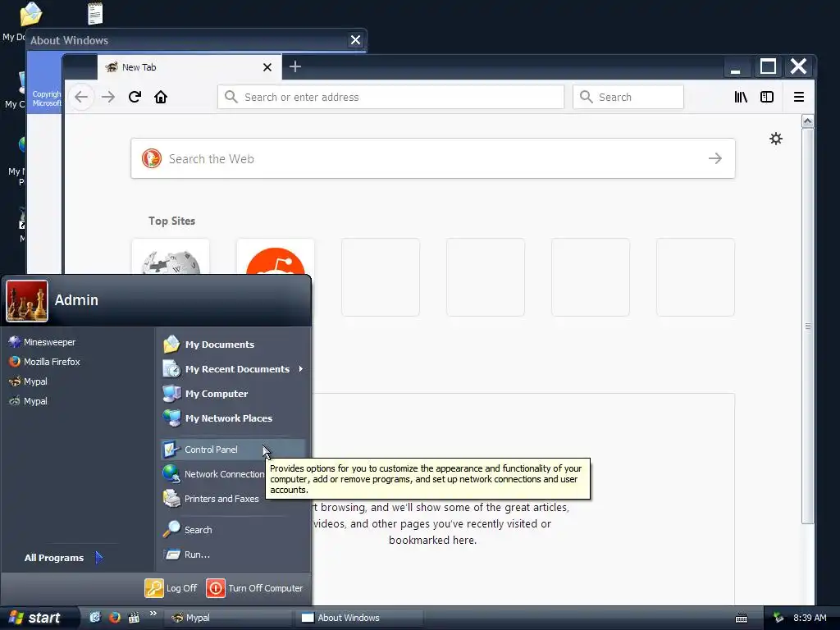
Task: Launch Firefox from quick launch bar
Action: click(114, 618)
